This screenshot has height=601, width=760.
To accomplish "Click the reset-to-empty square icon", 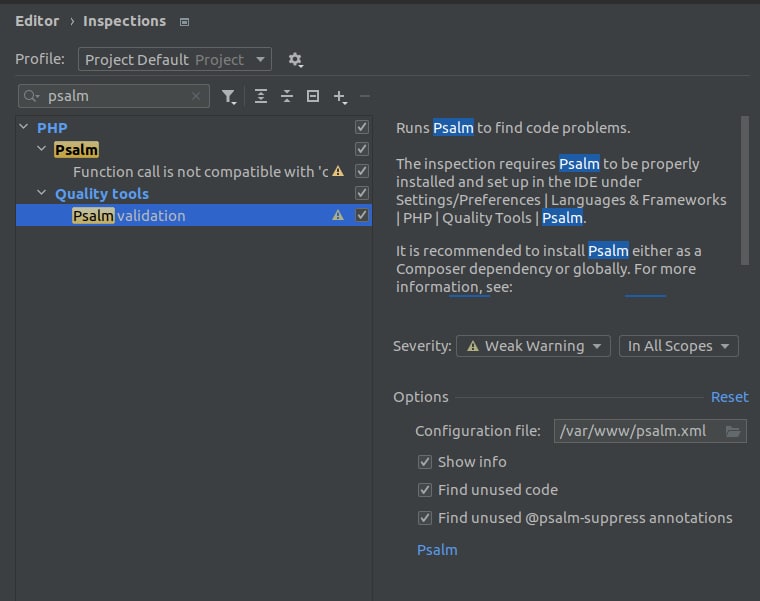I will [x=313, y=96].
